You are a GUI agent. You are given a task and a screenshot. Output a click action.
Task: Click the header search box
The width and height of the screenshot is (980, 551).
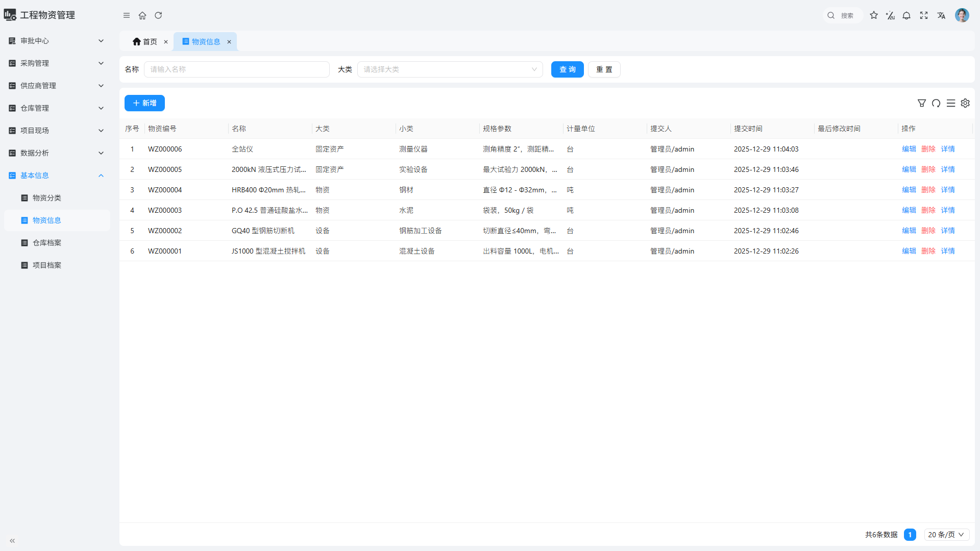coord(843,15)
